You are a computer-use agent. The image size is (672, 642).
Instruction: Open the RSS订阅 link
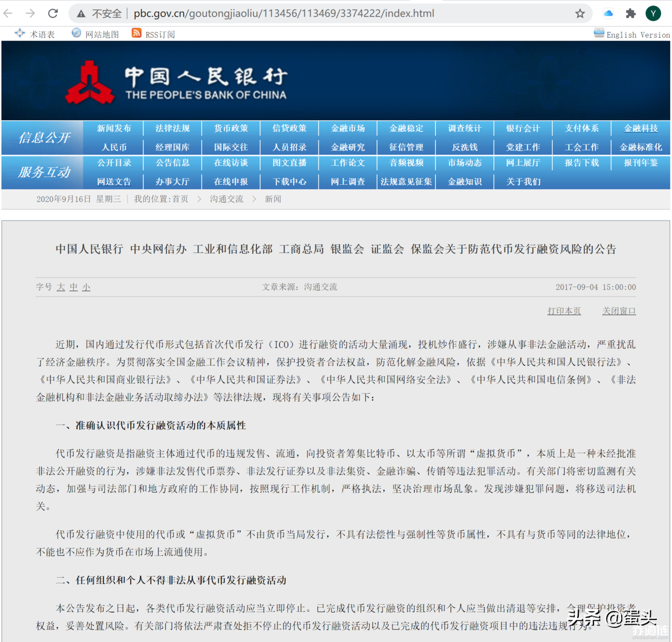(x=160, y=35)
